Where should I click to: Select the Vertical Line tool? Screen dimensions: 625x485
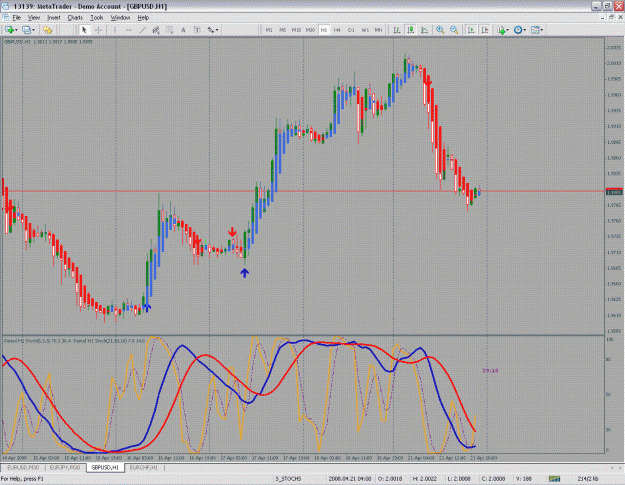115,30
